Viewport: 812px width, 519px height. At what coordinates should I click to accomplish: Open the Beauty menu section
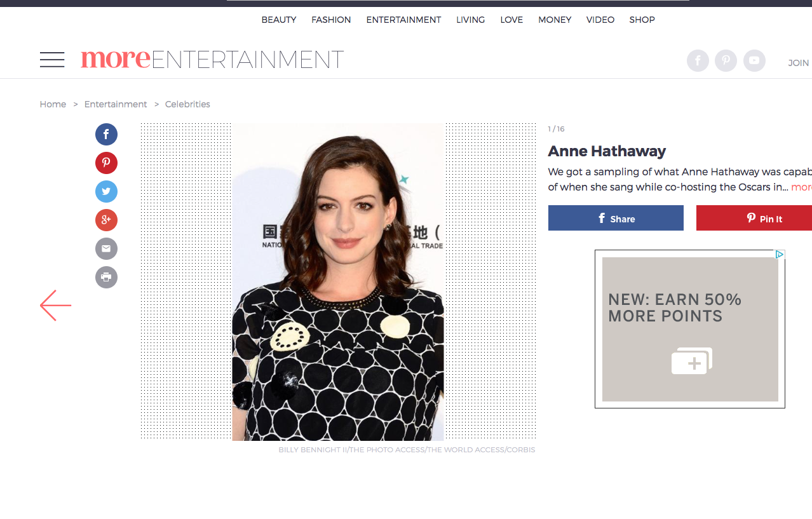(x=279, y=20)
